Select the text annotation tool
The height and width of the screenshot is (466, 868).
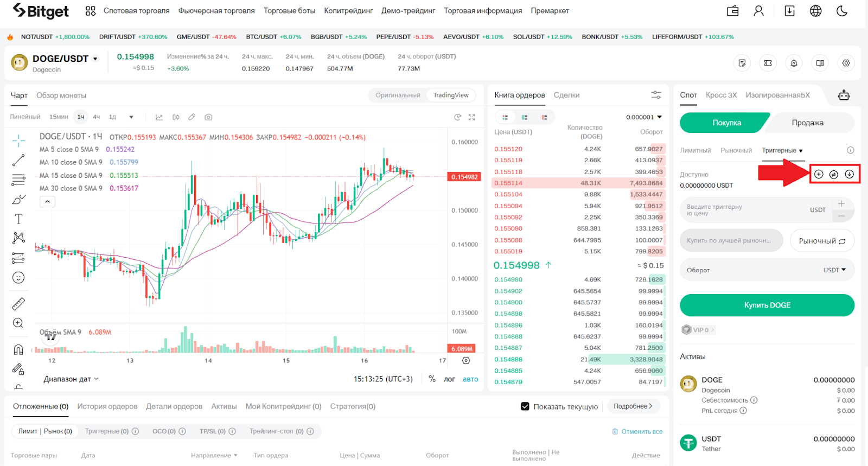pos(18,219)
